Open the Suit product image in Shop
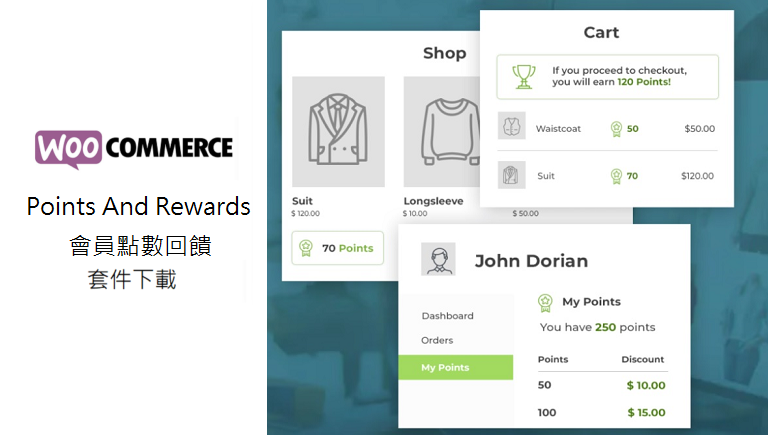 click(x=338, y=131)
